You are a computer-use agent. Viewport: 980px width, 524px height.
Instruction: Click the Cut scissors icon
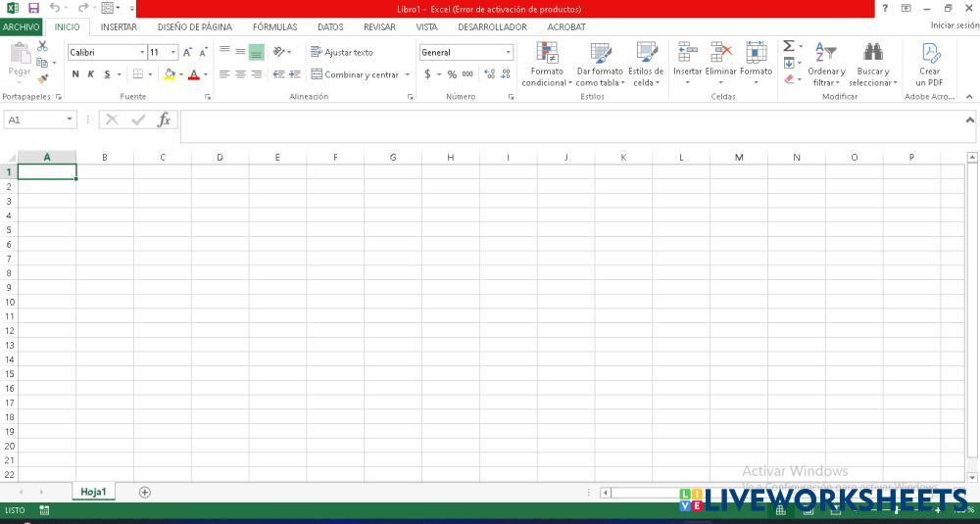42,46
